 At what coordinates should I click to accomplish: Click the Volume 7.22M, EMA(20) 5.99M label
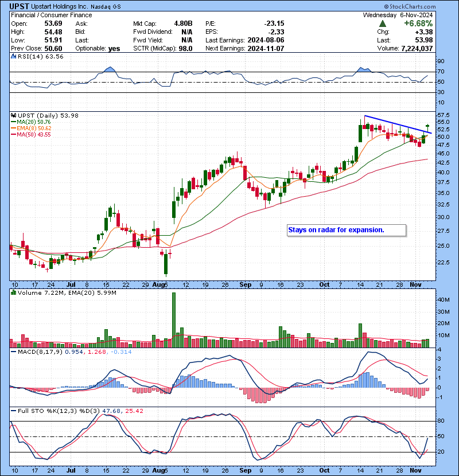point(67,292)
